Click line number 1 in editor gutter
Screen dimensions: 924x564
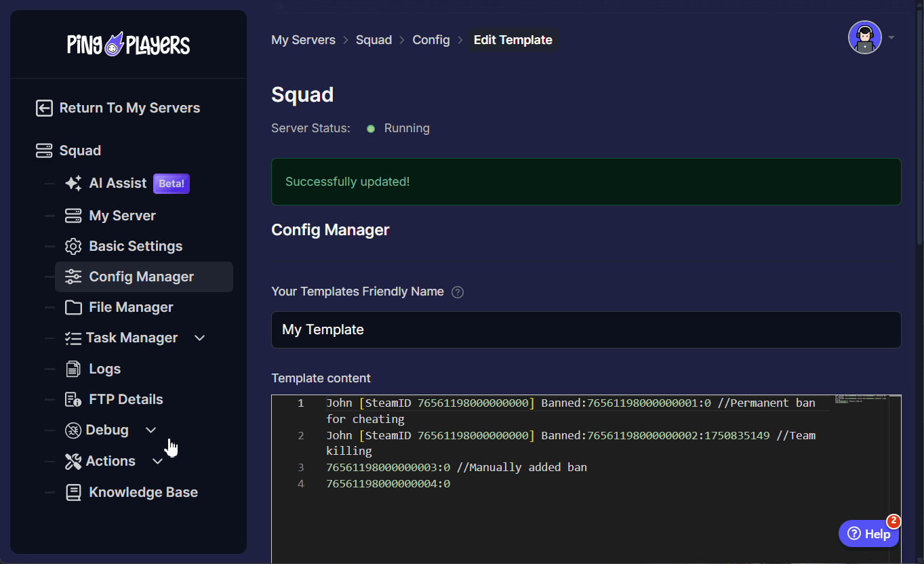301,403
